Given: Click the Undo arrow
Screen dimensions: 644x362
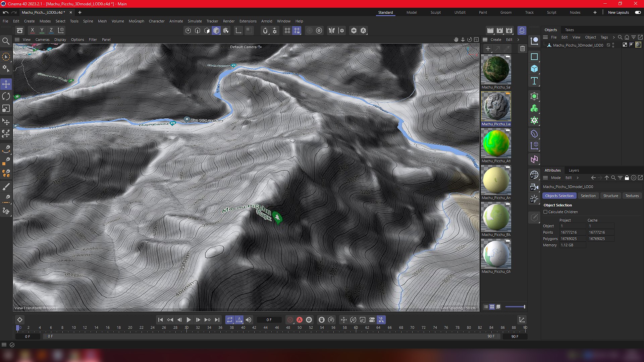Looking at the screenshot, I should (6, 12).
